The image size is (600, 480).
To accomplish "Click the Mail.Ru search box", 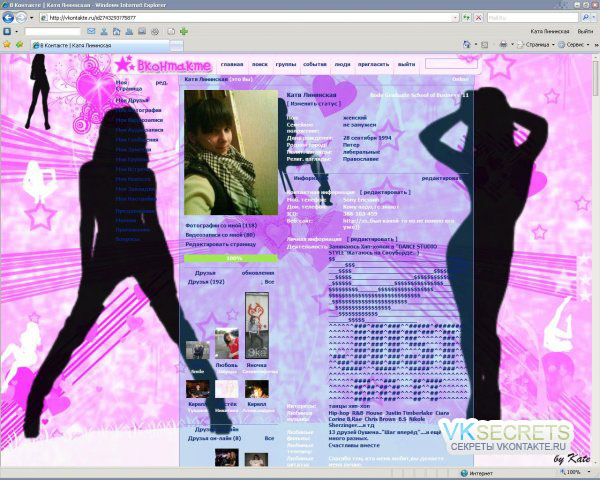I will pos(533,18).
